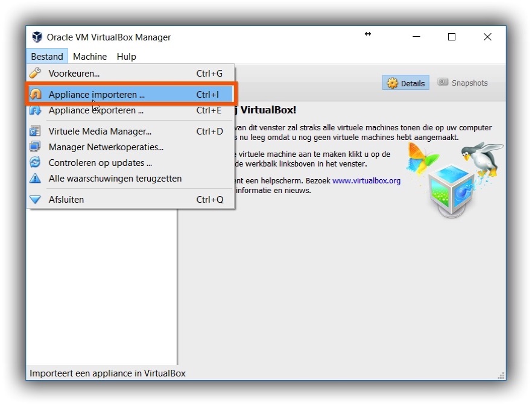
Task: Click the Ctrl+I shortcut text
Action: [207, 94]
